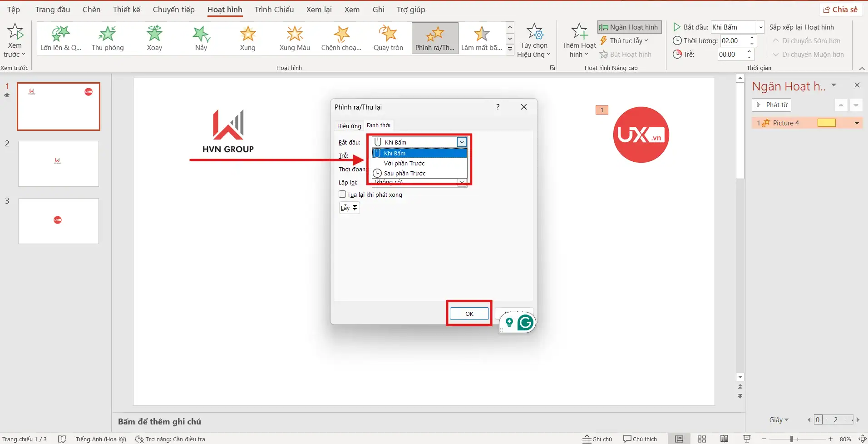Apply the Thu phóng animation effect
The height and width of the screenshot is (444, 868).
pos(108,38)
